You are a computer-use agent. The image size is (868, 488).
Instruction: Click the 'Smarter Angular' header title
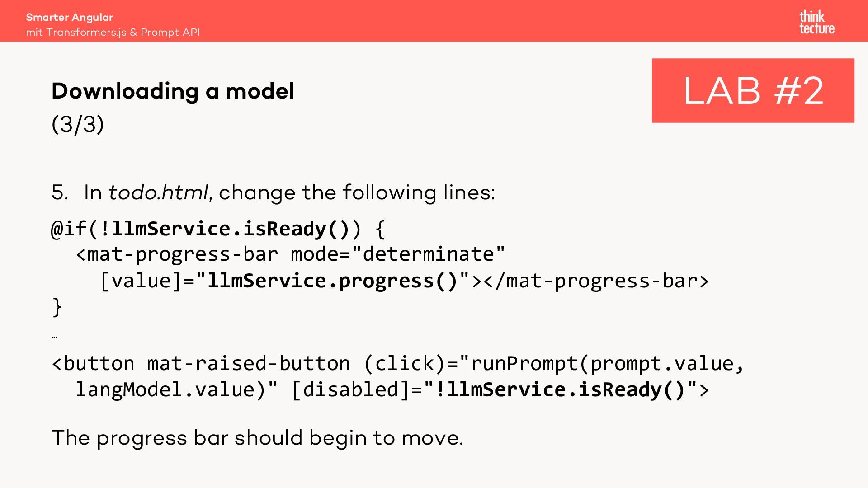pyautogui.click(x=69, y=17)
